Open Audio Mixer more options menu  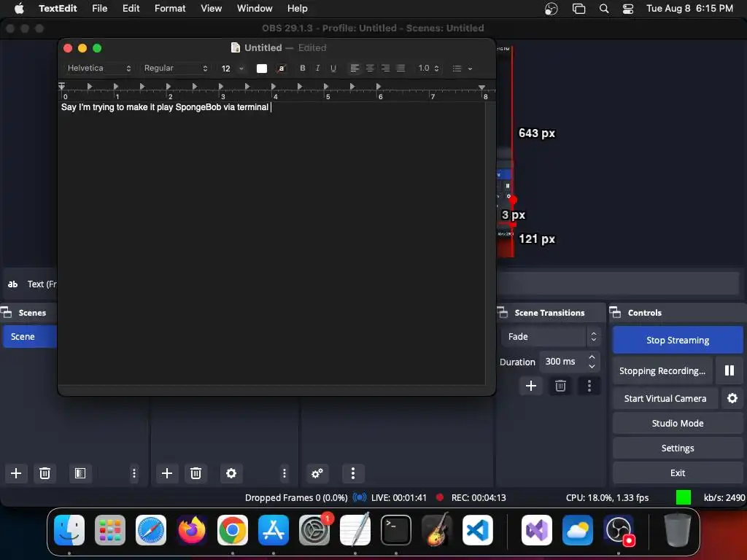point(352,473)
